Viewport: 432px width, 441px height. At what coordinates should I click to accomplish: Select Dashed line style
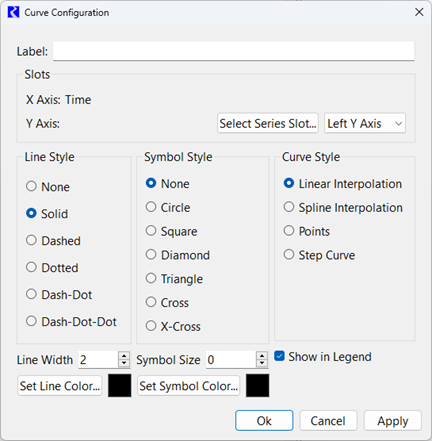point(53,241)
